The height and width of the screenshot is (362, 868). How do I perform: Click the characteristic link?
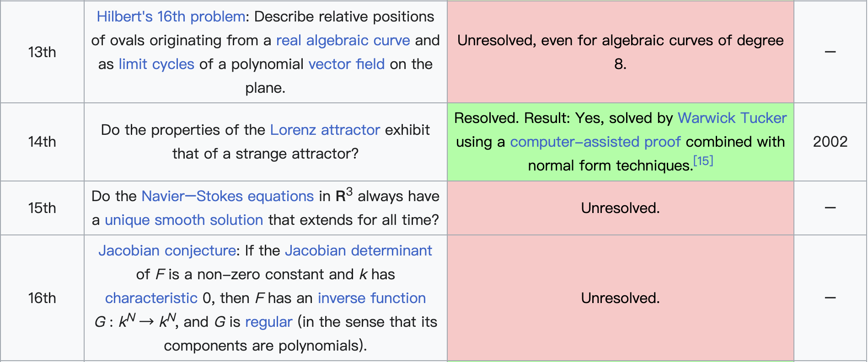coord(151,298)
